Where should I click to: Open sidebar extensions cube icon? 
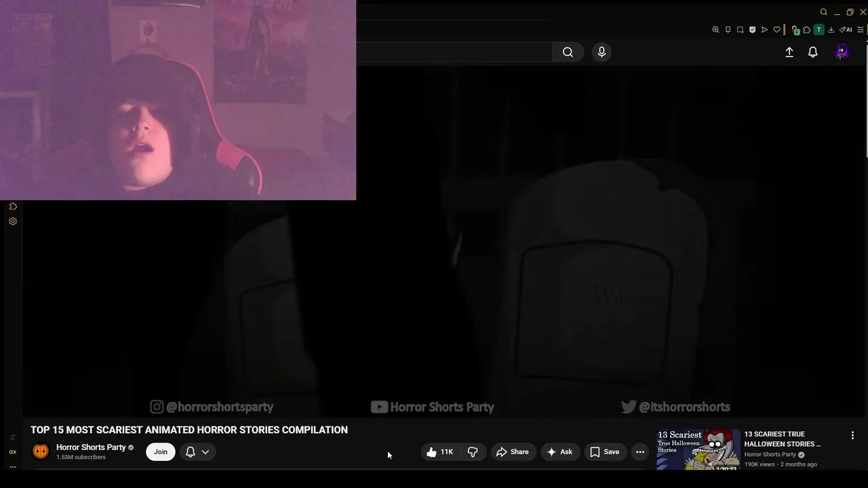pyautogui.click(x=13, y=207)
